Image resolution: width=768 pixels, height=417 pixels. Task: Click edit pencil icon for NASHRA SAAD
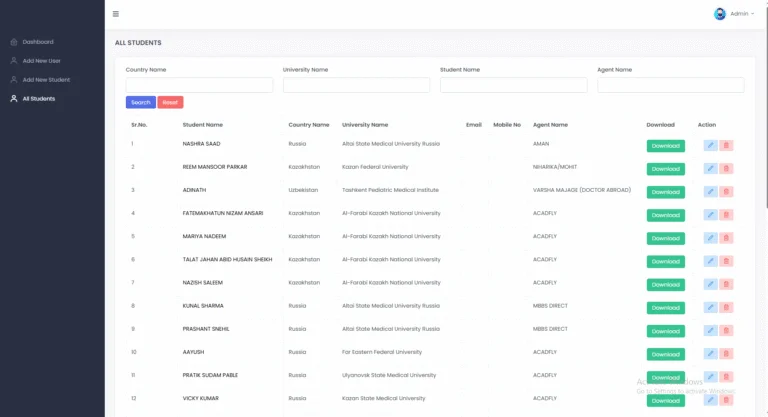(x=710, y=146)
